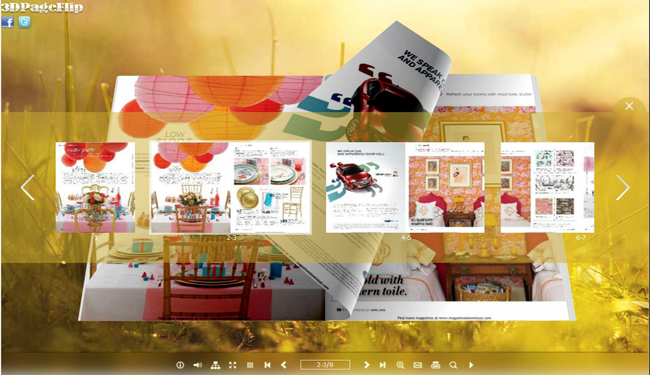Select the pages 6-7 thumbnail
Viewport: 650px width, 375px height.
[x=547, y=187]
